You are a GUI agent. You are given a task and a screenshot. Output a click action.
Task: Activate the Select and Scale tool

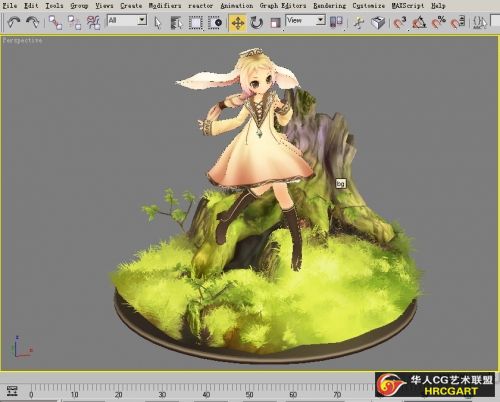275,23
